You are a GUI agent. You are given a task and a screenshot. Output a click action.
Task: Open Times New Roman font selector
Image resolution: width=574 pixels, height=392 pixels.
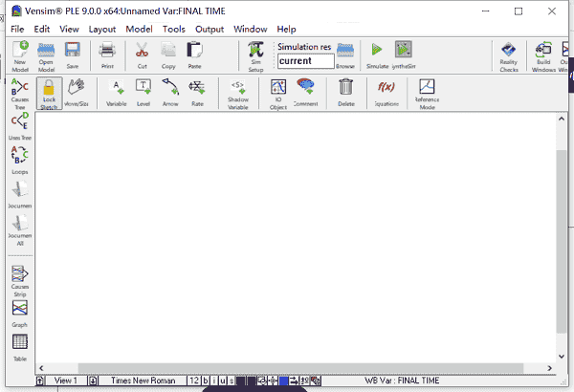click(x=143, y=381)
